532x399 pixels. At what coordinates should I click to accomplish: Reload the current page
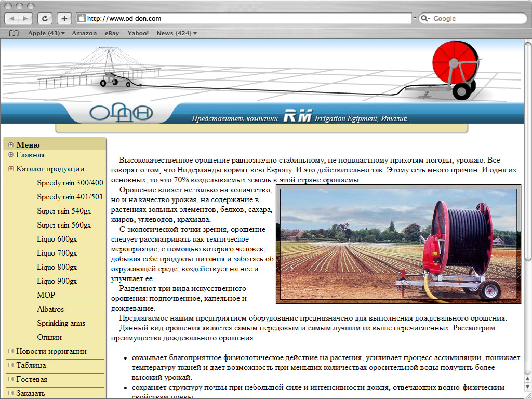coord(45,18)
